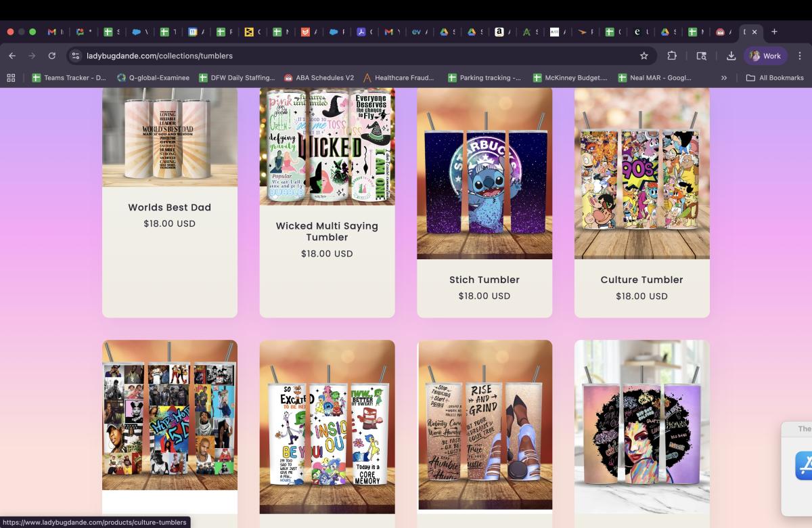Bookmark this page with the star icon
The height and width of the screenshot is (528, 812).
(x=644, y=56)
